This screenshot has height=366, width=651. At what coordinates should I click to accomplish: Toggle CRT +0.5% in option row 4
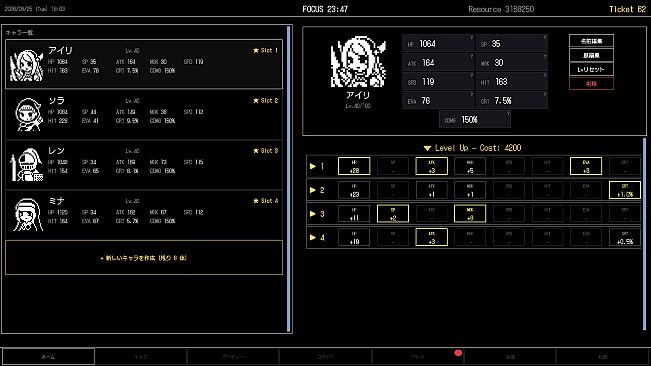[x=625, y=237]
